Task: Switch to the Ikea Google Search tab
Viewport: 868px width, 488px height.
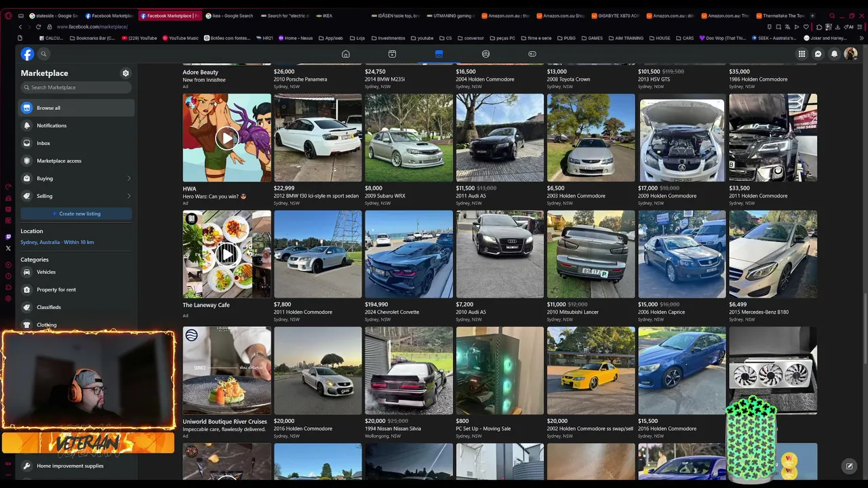Action: 231,16
